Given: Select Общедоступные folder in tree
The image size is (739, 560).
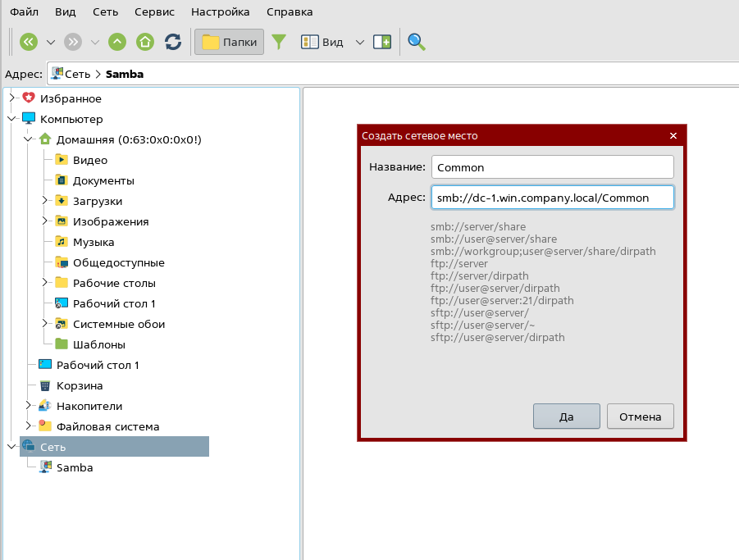Looking at the screenshot, I should point(118,262).
